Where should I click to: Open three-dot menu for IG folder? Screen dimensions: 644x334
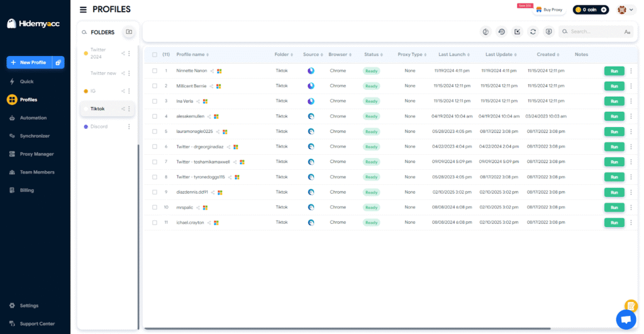129,91
